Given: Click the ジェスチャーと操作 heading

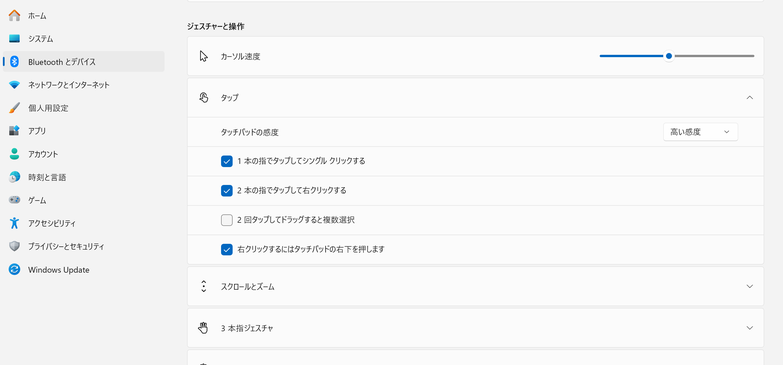Looking at the screenshot, I should (216, 26).
